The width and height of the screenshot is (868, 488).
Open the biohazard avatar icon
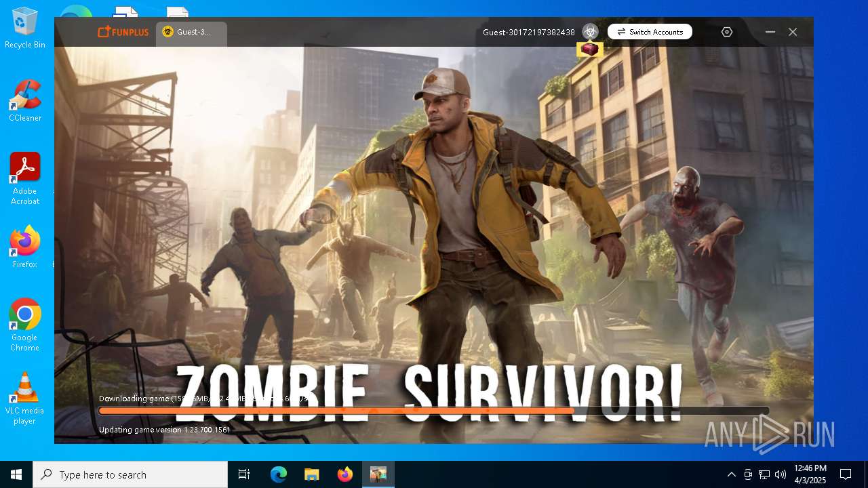(590, 32)
